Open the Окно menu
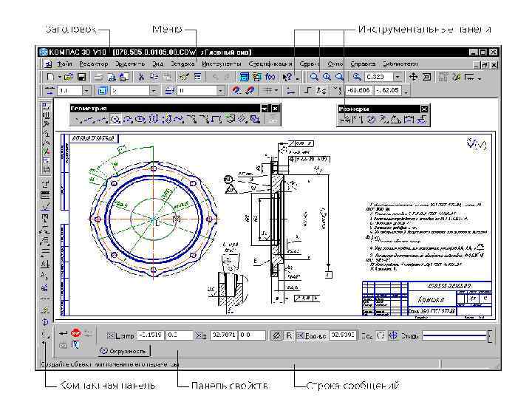 (335, 64)
